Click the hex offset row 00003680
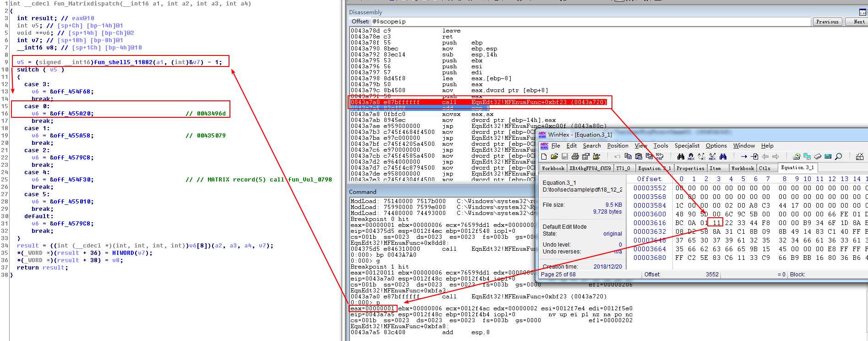The height and width of the screenshot is (341, 868). [x=650, y=258]
